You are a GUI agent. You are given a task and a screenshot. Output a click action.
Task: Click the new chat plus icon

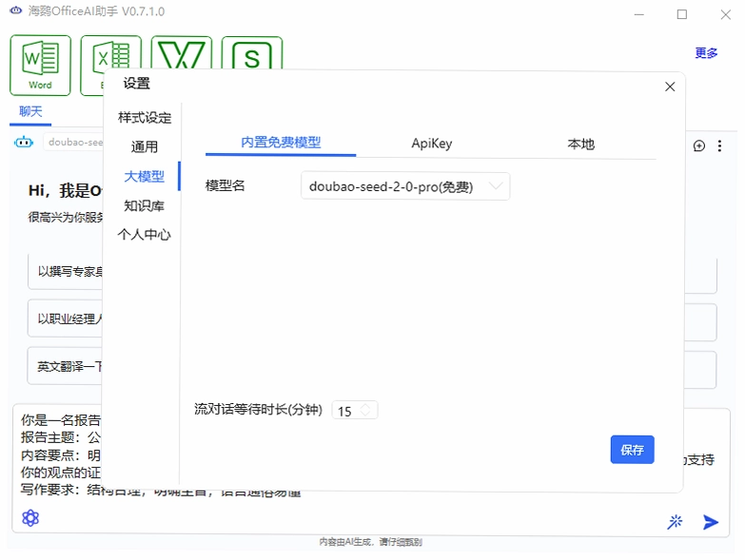[x=699, y=145]
